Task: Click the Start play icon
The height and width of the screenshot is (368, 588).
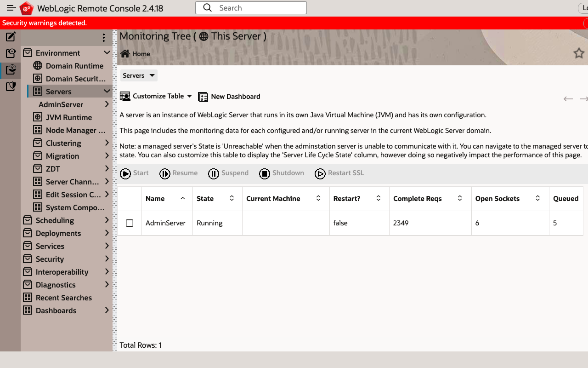Action: [x=125, y=173]
